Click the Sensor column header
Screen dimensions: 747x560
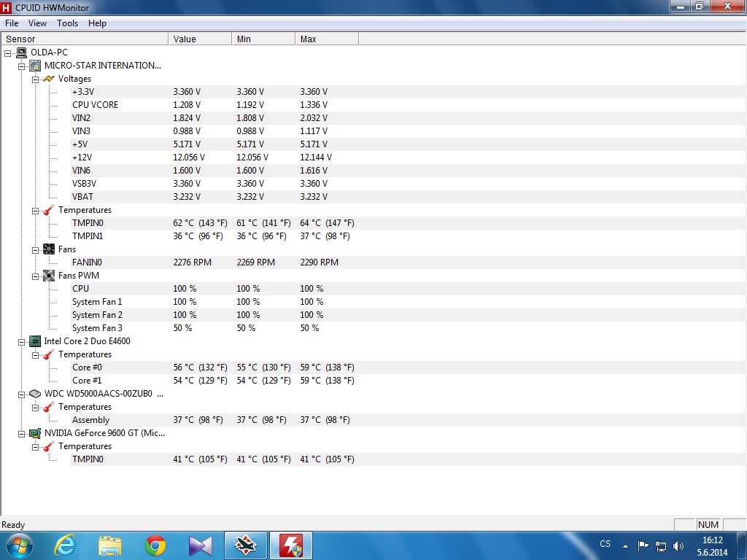coord(85,39)
